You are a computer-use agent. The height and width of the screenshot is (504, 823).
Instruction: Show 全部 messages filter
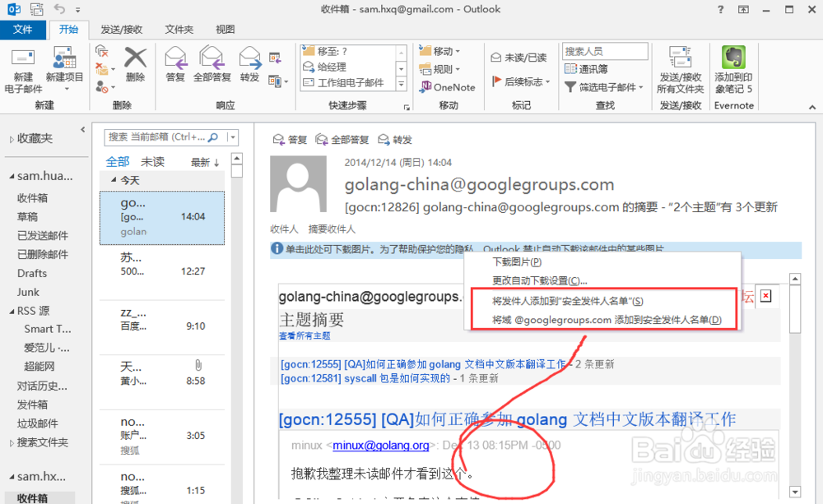[x=118, y=162]
